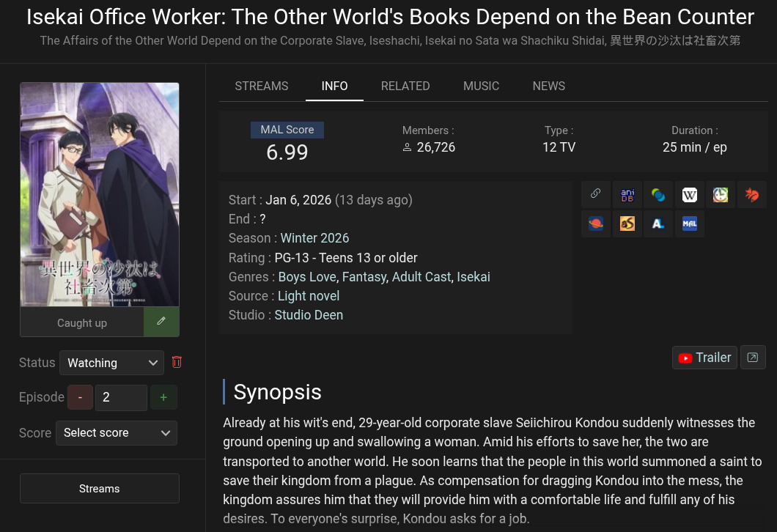Click the MAL Score badge
This screenshot has height=532, width=777.
pyautogui.click(x=287, y=130)
